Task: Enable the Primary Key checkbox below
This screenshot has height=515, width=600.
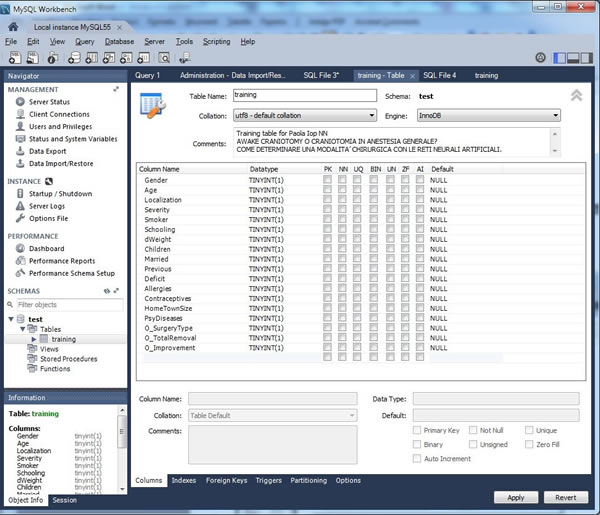Action: click(417, 430)
